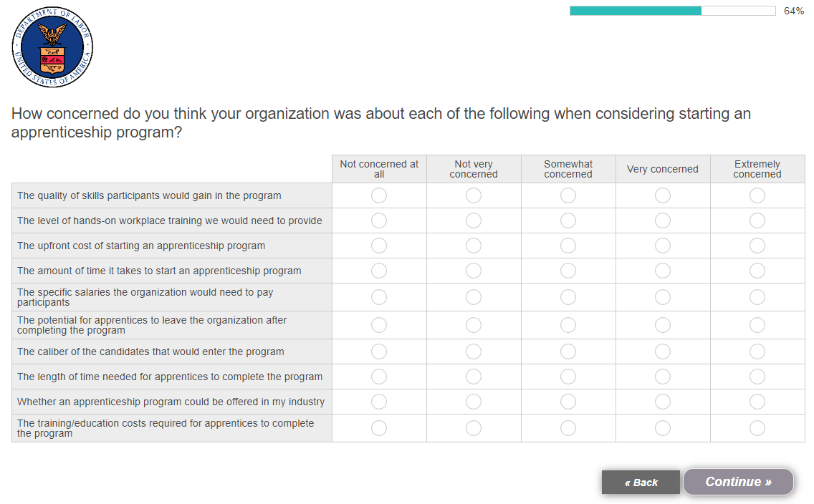This screenshot has width=814, height=504.
Task: Choose 'Extremely concerned' for upfront cost
Action: tap(757, 246)
